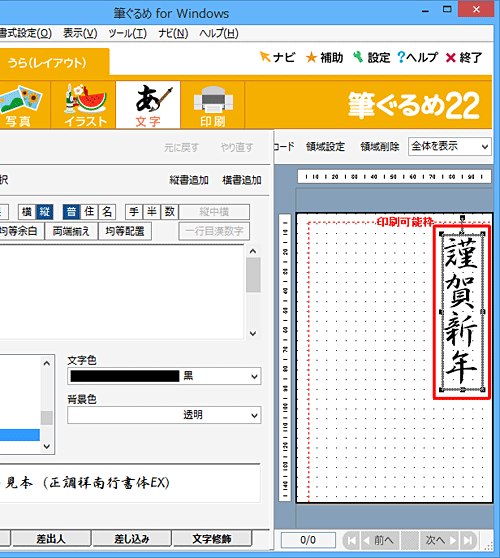Image resolution: width=500 pixels, height=558 pixels.
Task: Toggle 横 horizontal writing direction
Action: click(x=27, y=212)
